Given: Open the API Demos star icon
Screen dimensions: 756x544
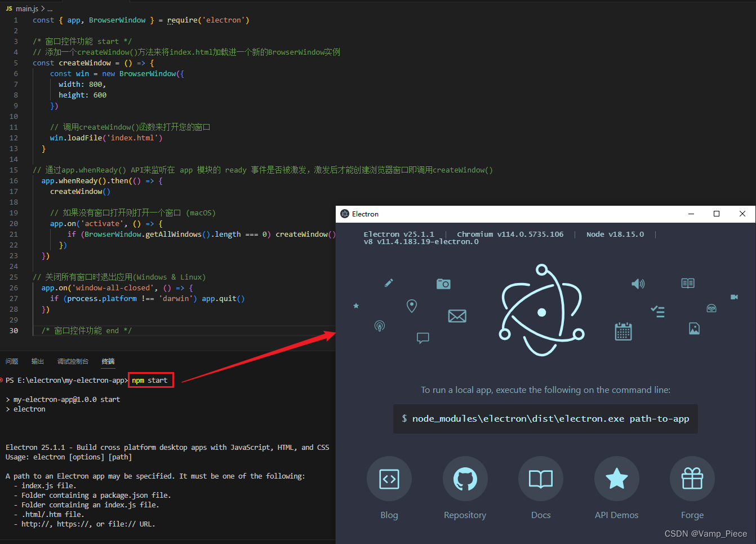Looking at the screenshot, I should pyautogui.click(x=617, y=479).
